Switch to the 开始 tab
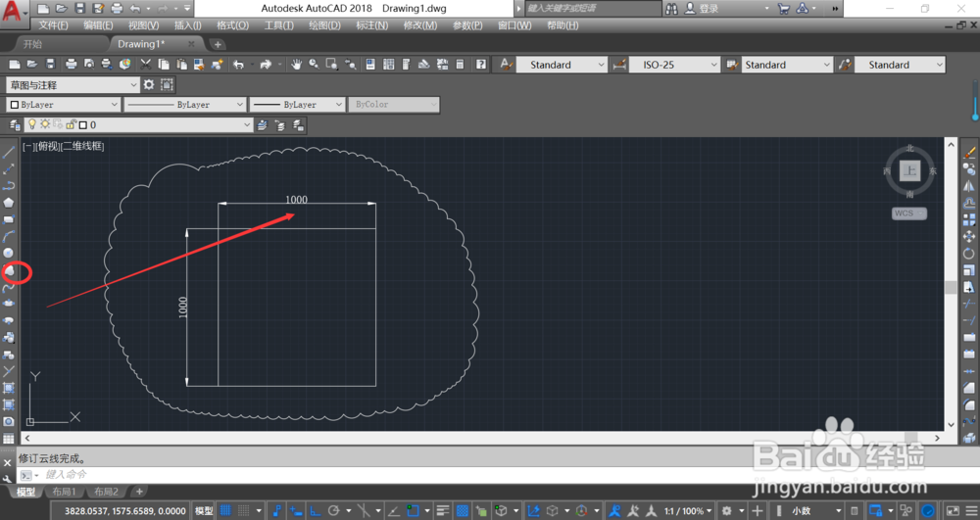 (32, 44)
